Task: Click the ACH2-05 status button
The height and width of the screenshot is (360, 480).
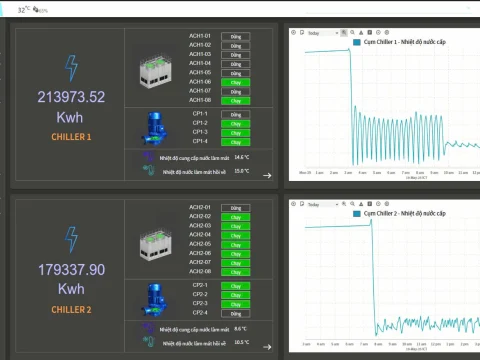Action: pyautogui.click(x=236, y=245)
